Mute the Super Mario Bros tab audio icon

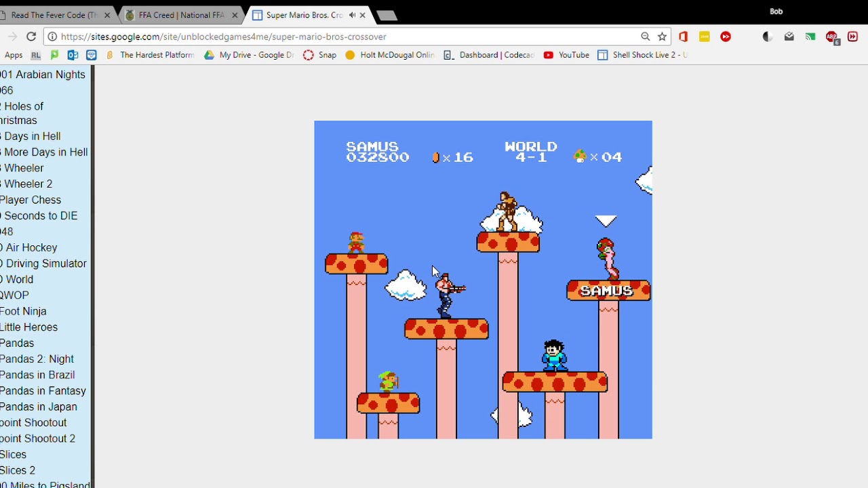[352, 15]
